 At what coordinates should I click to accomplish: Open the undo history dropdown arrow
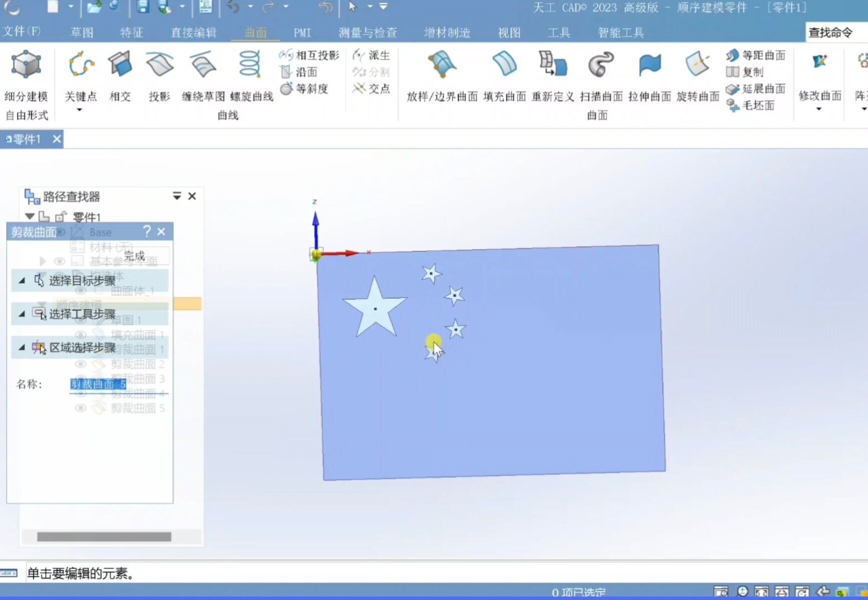[250, 7]
